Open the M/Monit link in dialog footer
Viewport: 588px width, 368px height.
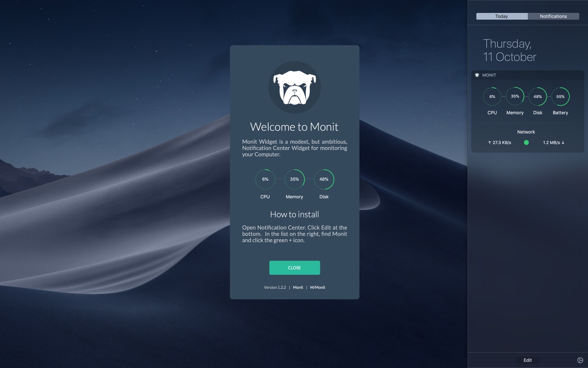(x=317, y=287)
